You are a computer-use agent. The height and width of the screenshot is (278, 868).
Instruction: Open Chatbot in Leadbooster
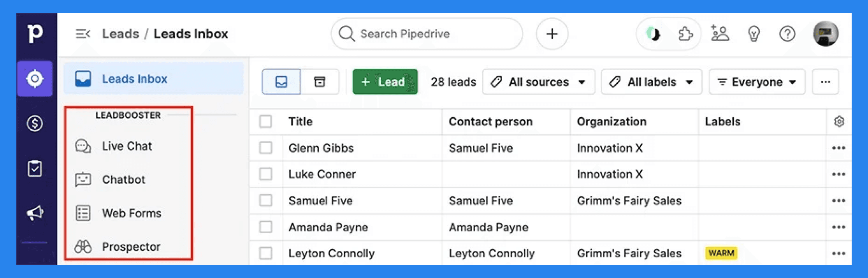click(x=124, y=179)
